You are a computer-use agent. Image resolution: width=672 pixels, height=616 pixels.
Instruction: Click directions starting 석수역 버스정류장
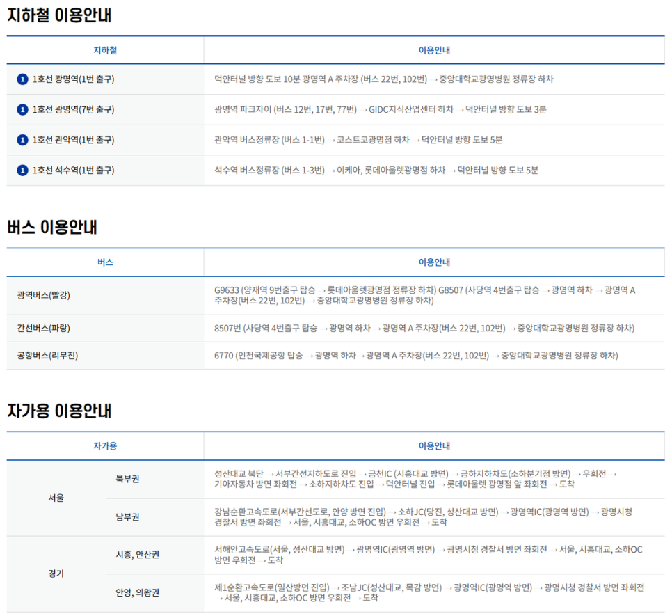(x=376, y=170)
